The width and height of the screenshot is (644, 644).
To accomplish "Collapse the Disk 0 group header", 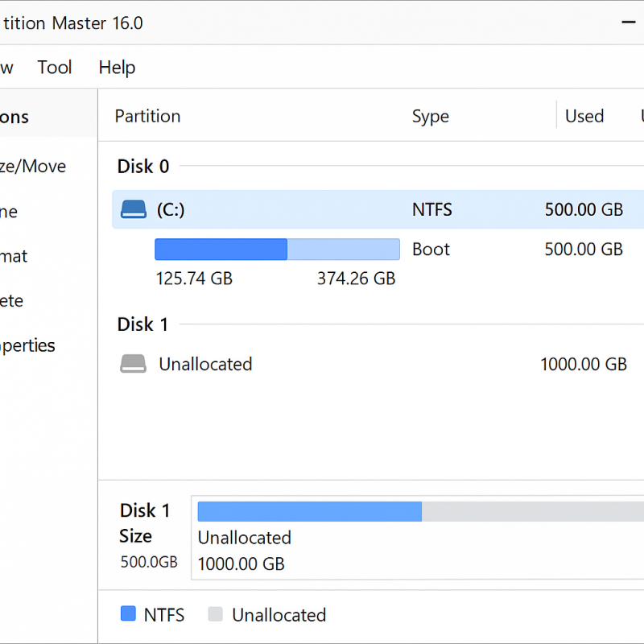I will tap(143, 167).
